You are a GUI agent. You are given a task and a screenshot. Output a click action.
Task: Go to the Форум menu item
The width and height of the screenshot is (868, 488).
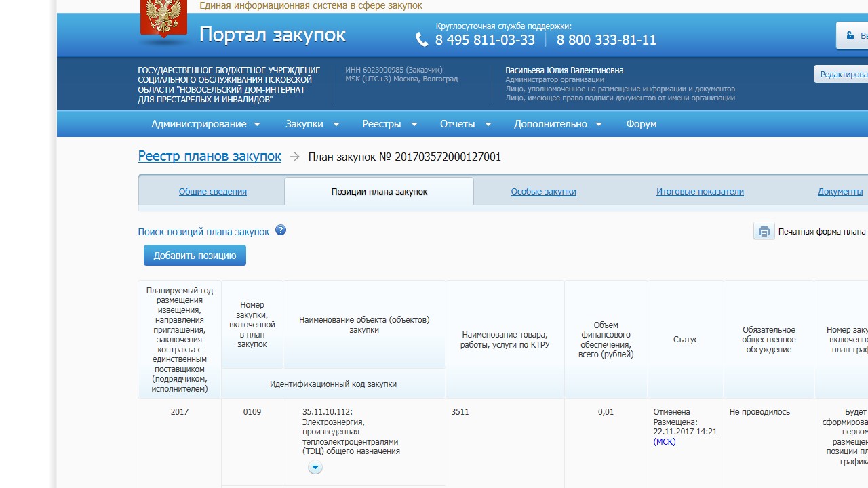(641, 124)
